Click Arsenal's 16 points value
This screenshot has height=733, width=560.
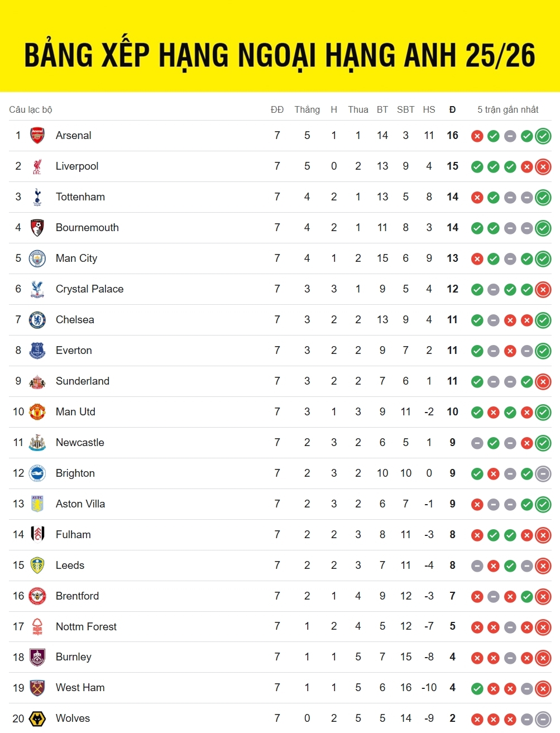(452, 136)
